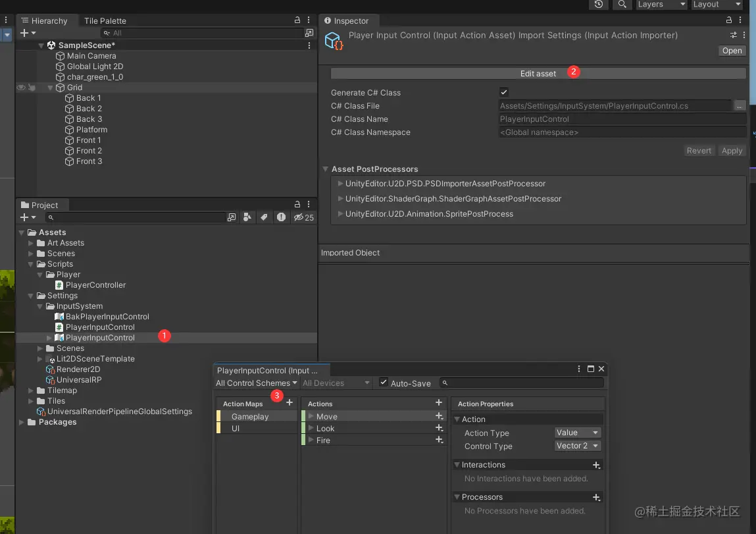Screen dimensions: 756x534
Task: Add a new Action
Action: (x=438, y=402)
